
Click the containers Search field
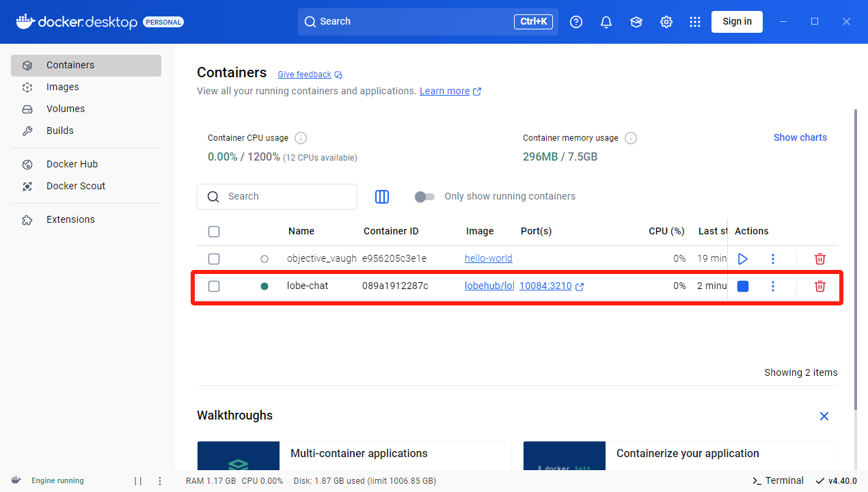tap(277, 197)
